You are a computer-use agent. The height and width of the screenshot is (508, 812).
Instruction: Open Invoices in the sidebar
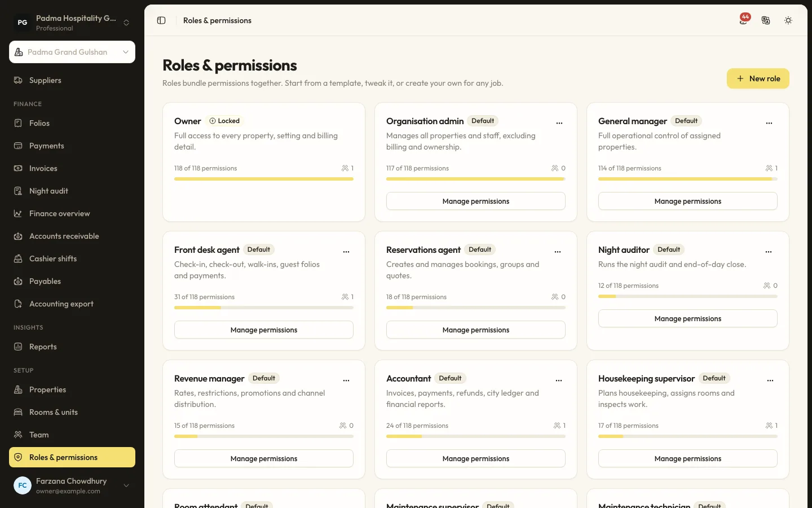[x=72, y=168]
